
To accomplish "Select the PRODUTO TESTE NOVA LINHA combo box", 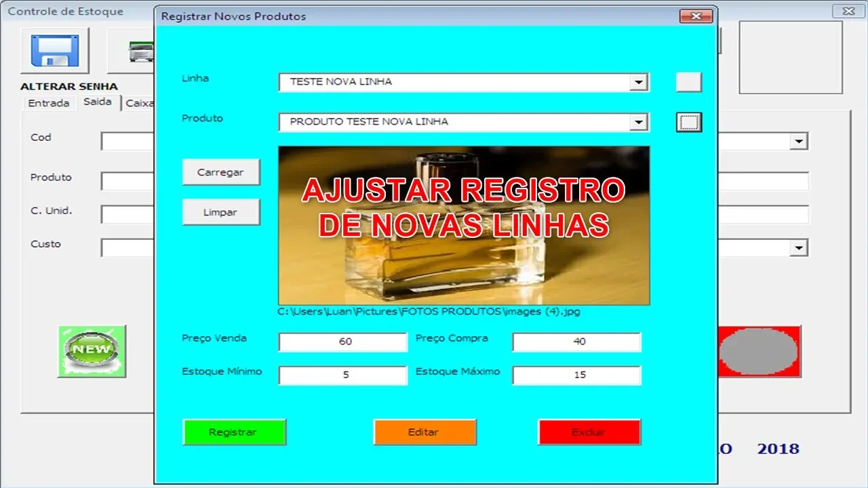I will (464, 122).
